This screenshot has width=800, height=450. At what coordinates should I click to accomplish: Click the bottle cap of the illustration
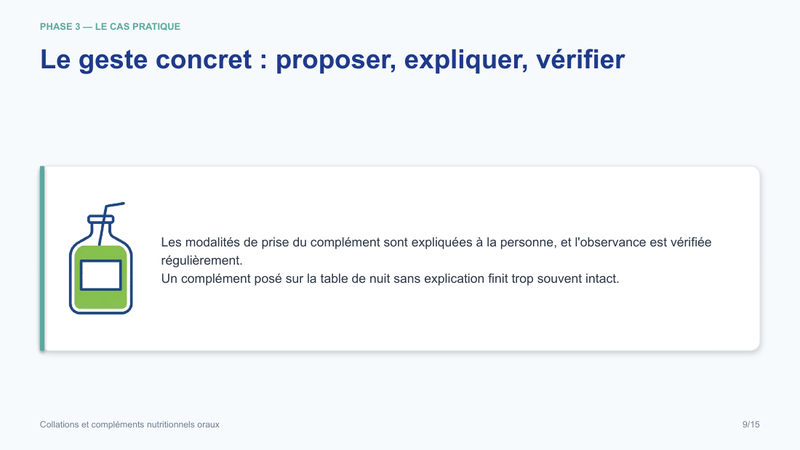click(100, 219)
